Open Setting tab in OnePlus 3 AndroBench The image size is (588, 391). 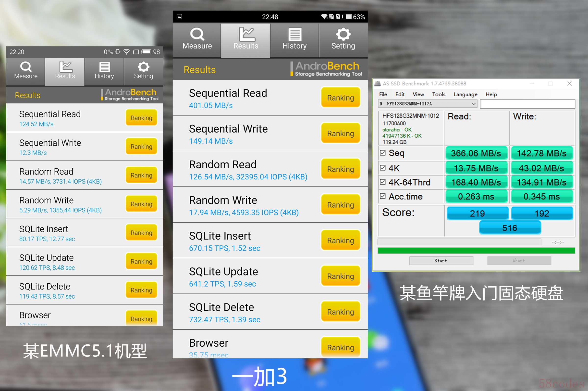[x=343, y=40]
